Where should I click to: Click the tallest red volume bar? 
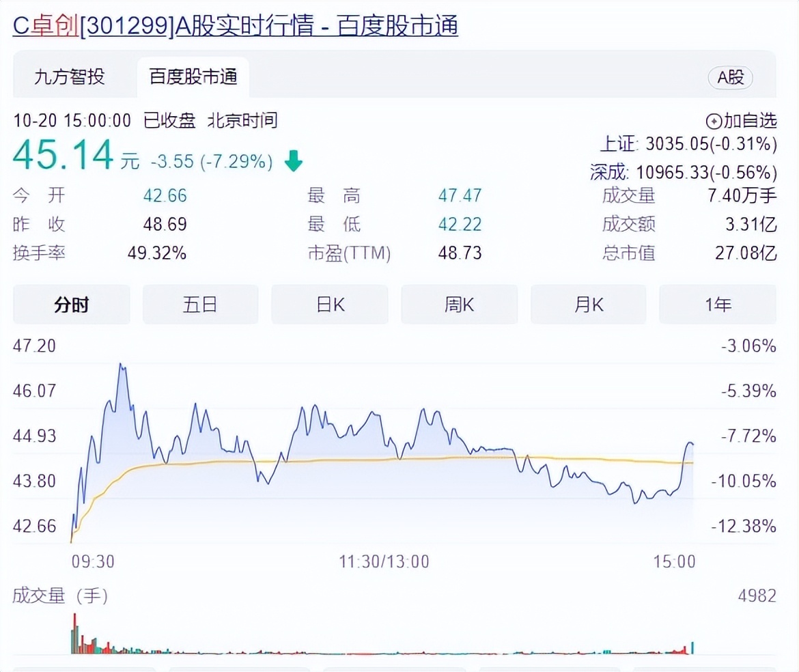tap(75, 635)
